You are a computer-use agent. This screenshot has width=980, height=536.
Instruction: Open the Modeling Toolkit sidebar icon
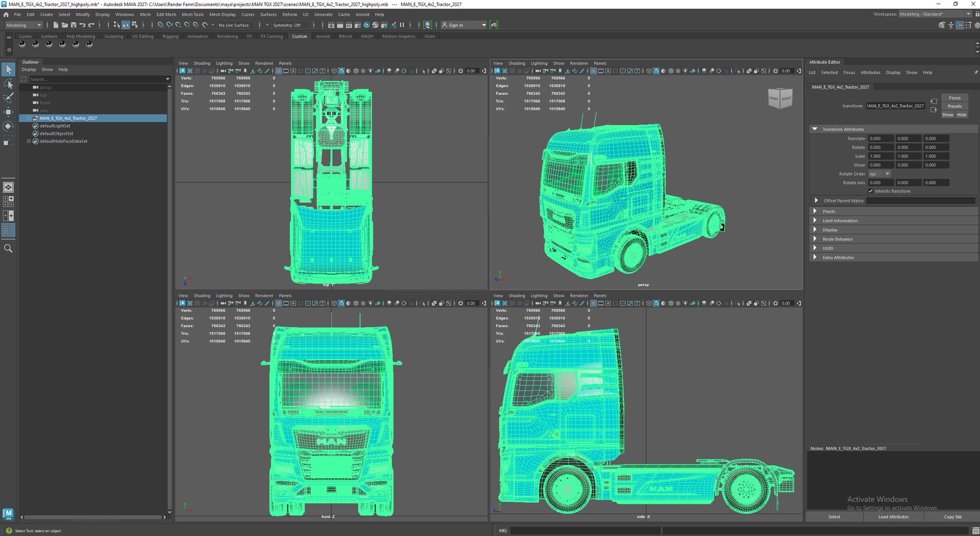coord(942,25)
